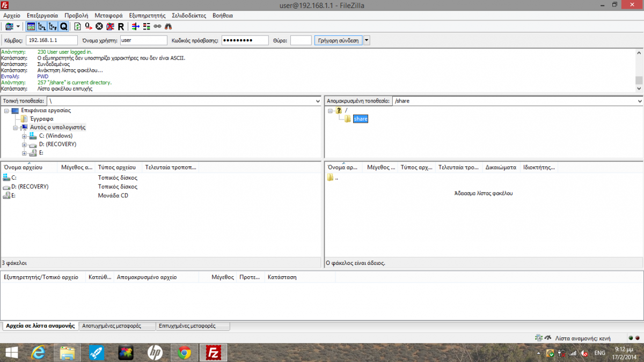Click the speed limit gauge icon in status bar
This screenshot has width=644, height=362.
(x=548, y=338)
